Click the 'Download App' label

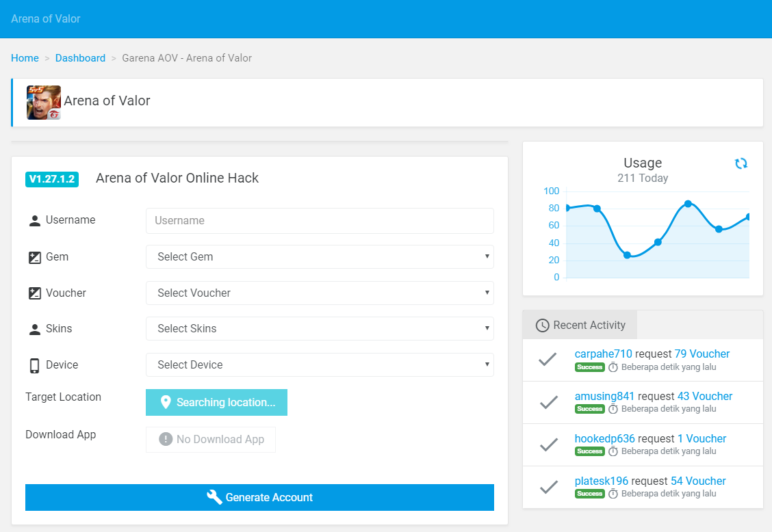pyautogui.click(x=60, y=434)
